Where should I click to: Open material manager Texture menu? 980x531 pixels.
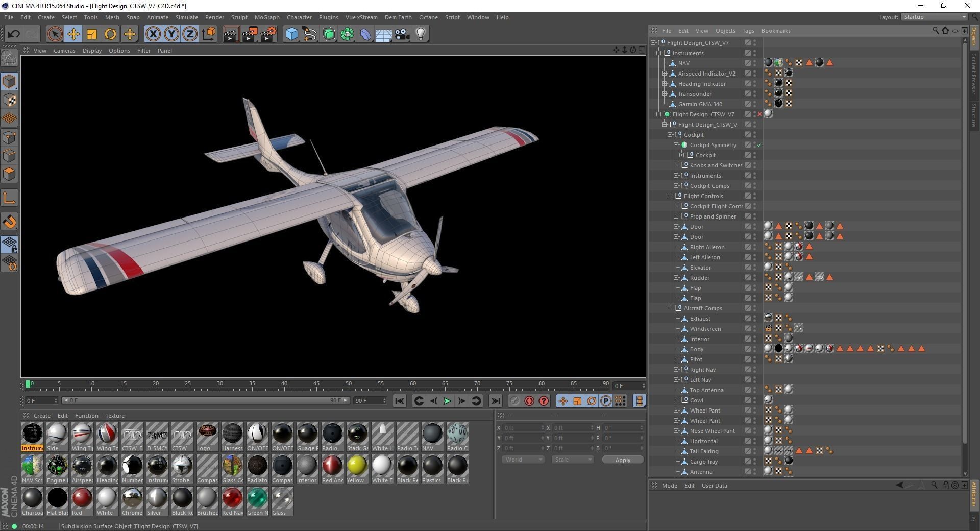click(115, 416)
